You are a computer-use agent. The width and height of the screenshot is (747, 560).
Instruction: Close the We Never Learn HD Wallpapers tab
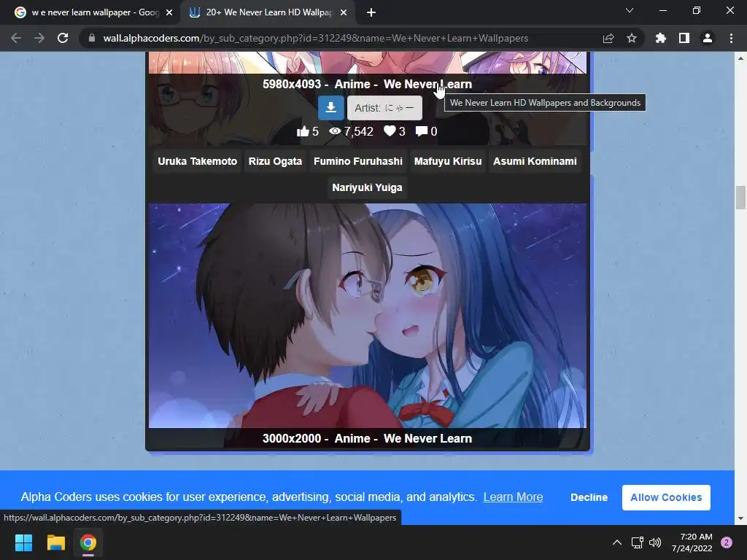click(x=344, y=12)
